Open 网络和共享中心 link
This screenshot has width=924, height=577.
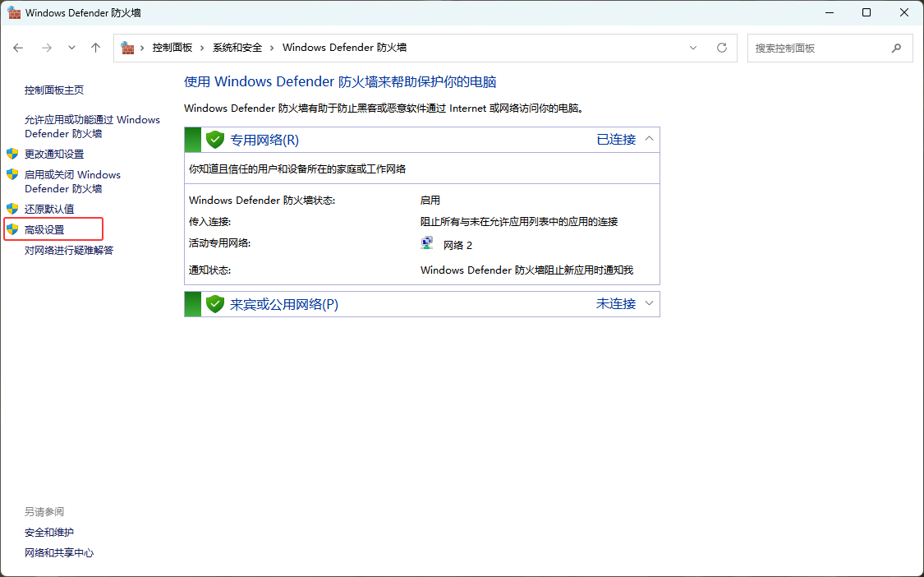59,553
